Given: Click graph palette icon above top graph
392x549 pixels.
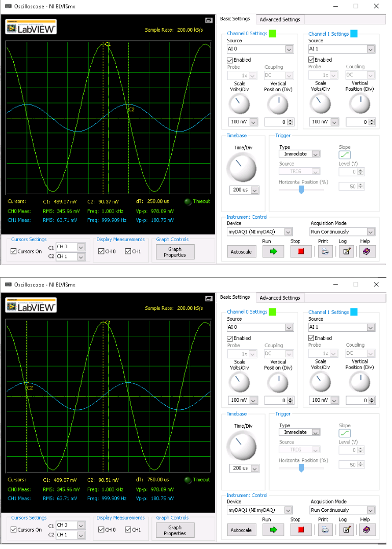Looking at the screenshot, I should (208, 21).
